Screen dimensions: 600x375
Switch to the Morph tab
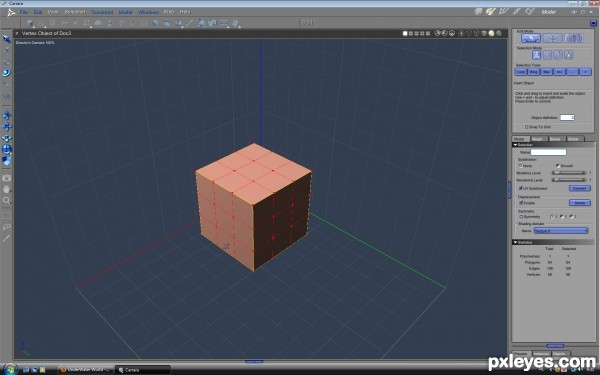click(x=538, y=139)
